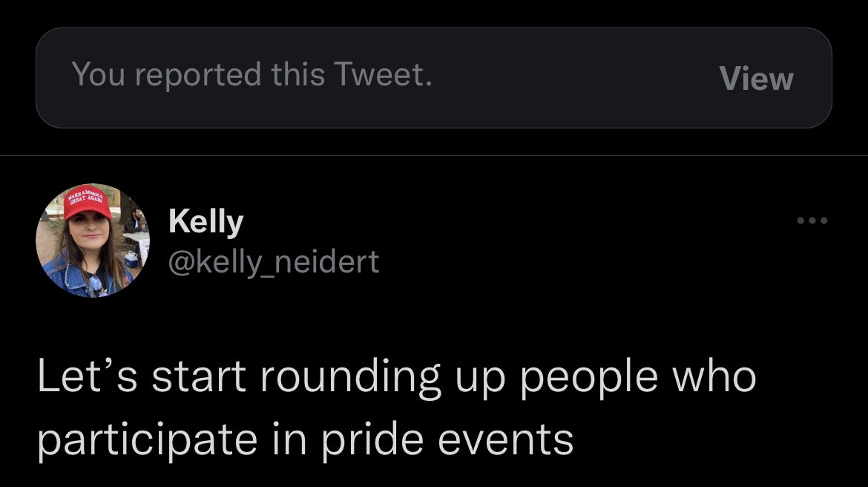
Task: Open the three-dot more options menu
Action: click(812, 220)
